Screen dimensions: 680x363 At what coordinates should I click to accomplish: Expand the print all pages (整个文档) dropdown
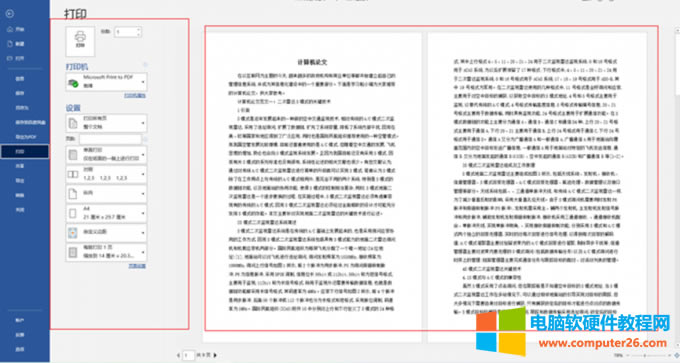pos(106,123)
